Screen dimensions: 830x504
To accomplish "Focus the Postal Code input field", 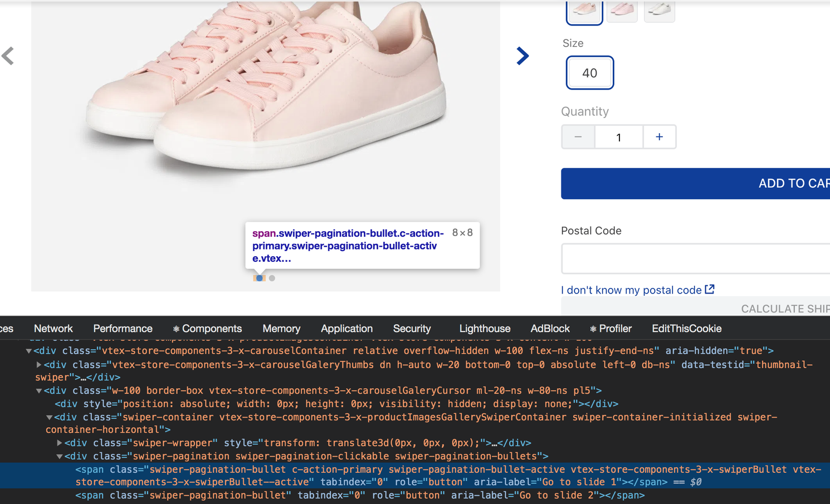I will point(695,258).
